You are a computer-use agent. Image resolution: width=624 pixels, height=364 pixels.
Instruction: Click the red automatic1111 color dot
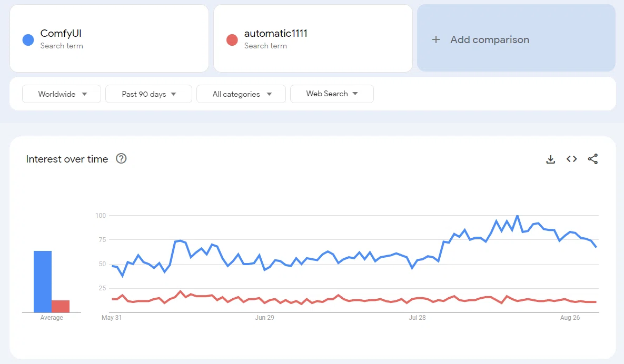pos(232,40)
